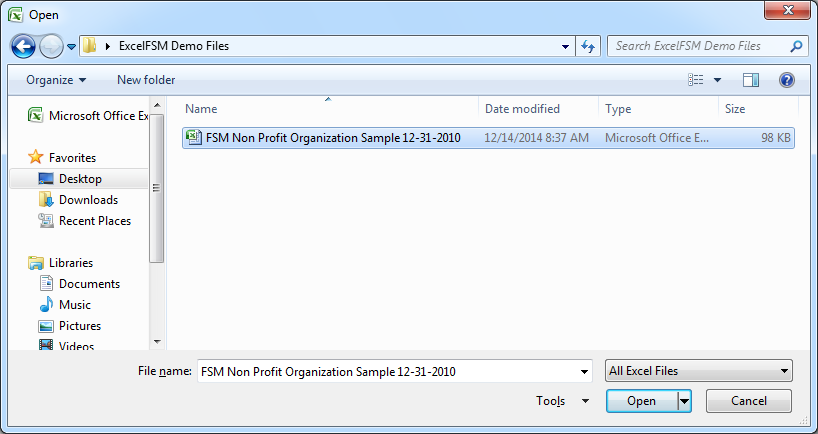This screenshot has width=818, height=434.
Task: Open the view options dropdown arrow
Action: click(x=718, y=80)
